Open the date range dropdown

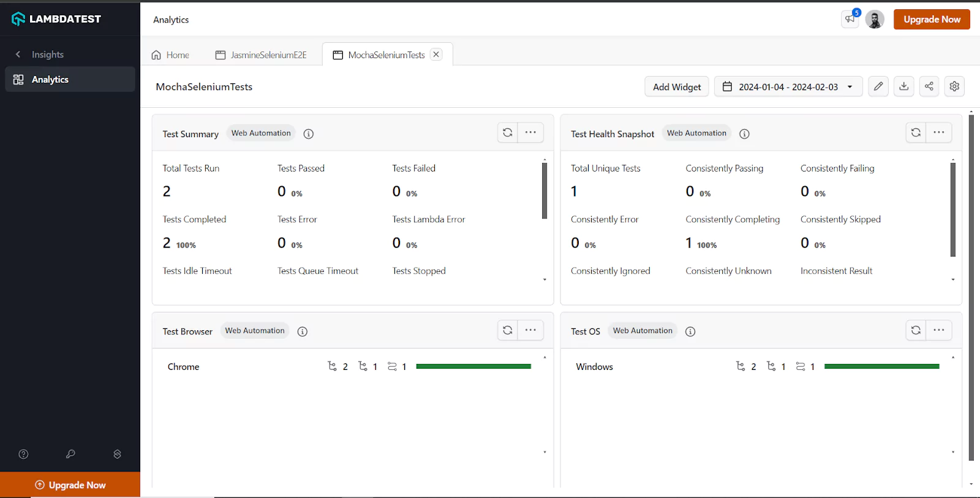coord(788,87)
